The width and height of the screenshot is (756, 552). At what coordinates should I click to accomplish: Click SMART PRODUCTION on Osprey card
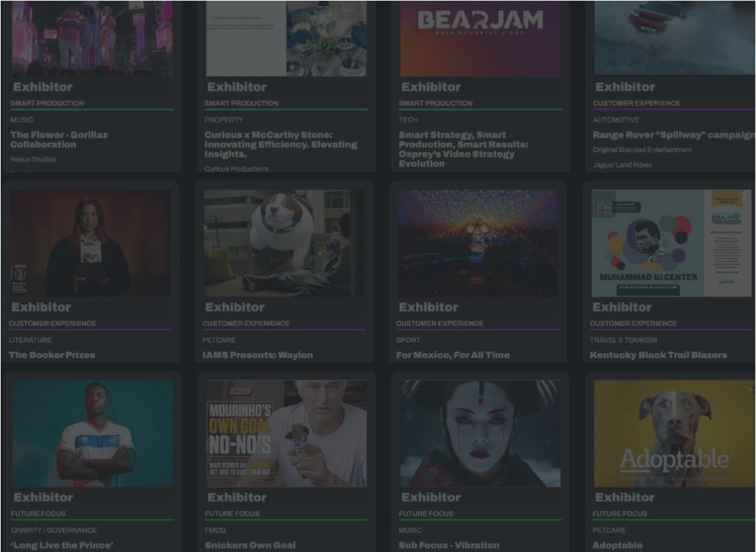(x=435, y=103)
